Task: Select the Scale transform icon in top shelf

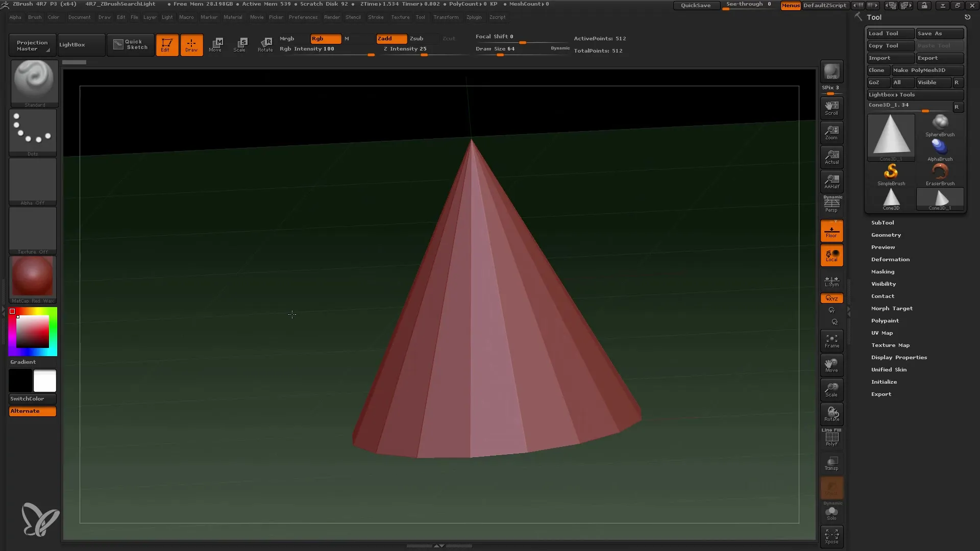Action: (x=240, y=45)
